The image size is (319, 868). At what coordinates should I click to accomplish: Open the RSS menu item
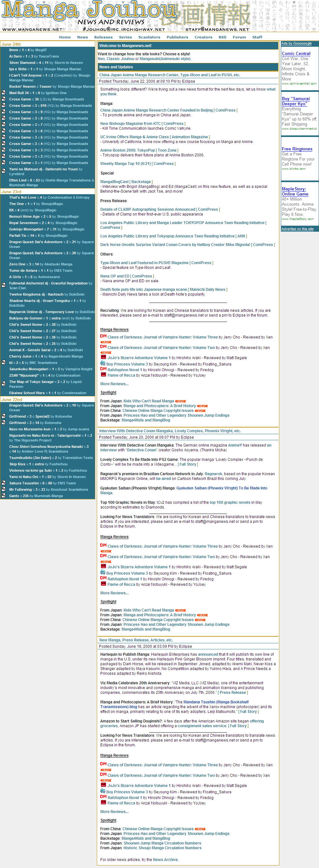pyautogui.click(x=223, y=37)
